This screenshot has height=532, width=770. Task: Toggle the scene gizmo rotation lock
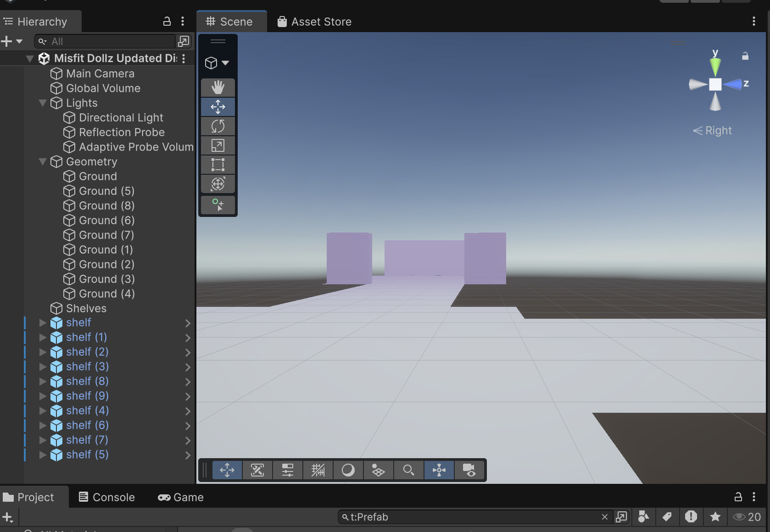point(745,56)
